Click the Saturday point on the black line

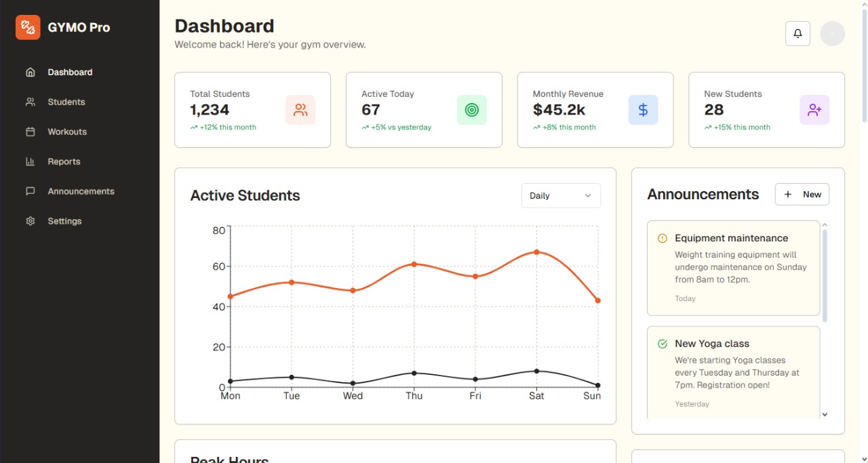(x=536, y=371)
